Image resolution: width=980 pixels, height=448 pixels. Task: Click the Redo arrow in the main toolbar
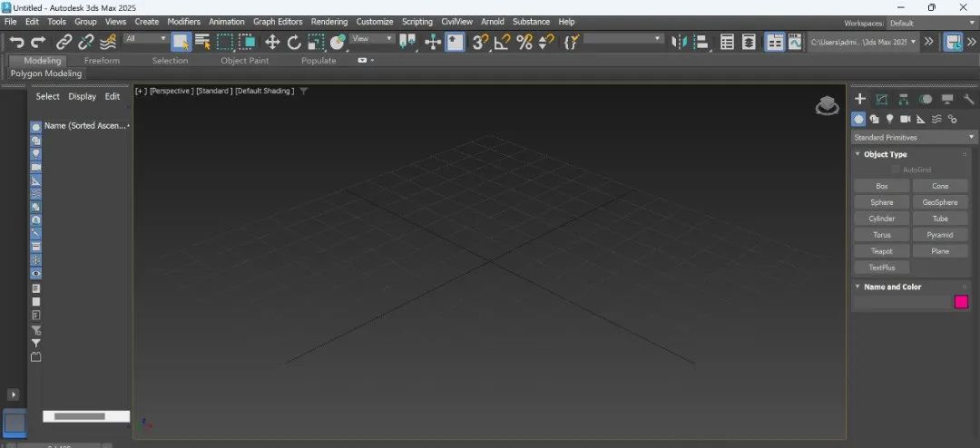[x=38, y=43]
